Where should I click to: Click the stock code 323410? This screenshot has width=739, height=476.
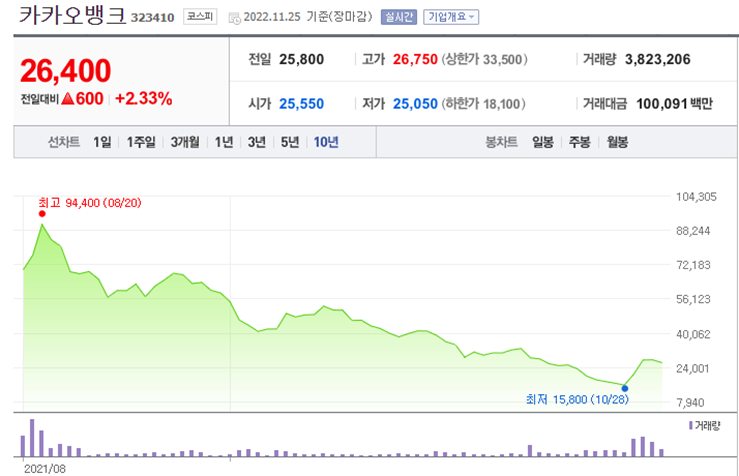(153, 18)
